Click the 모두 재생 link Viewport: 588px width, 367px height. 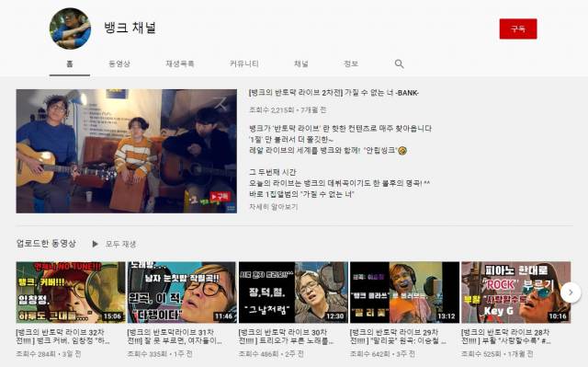click(x=120, y=244)
